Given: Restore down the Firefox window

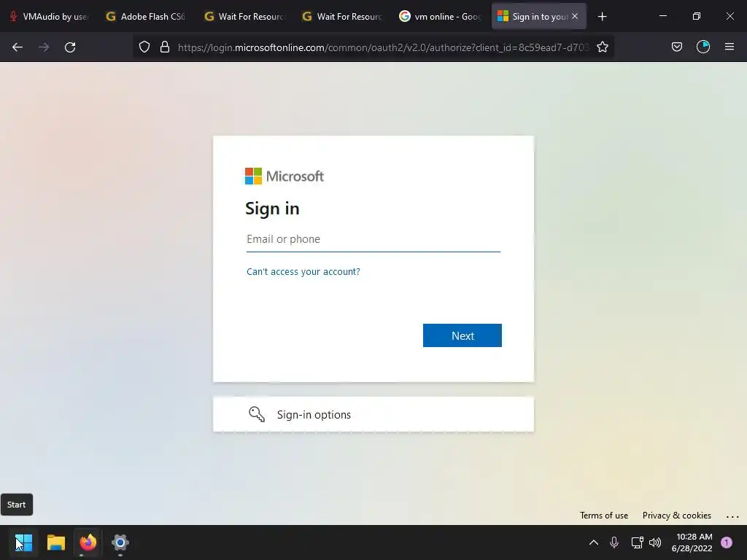Looking at the screenshot, I should [697, 17].
